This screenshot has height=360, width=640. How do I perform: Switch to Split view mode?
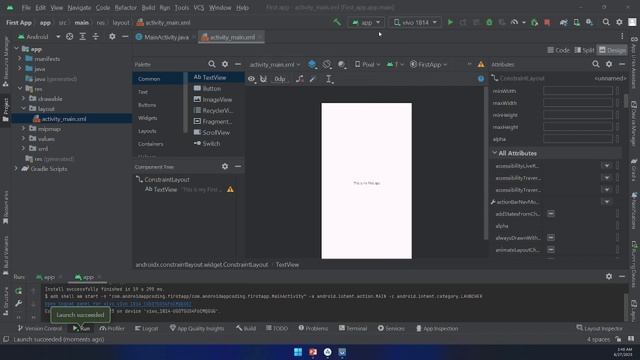coord(584,50)
